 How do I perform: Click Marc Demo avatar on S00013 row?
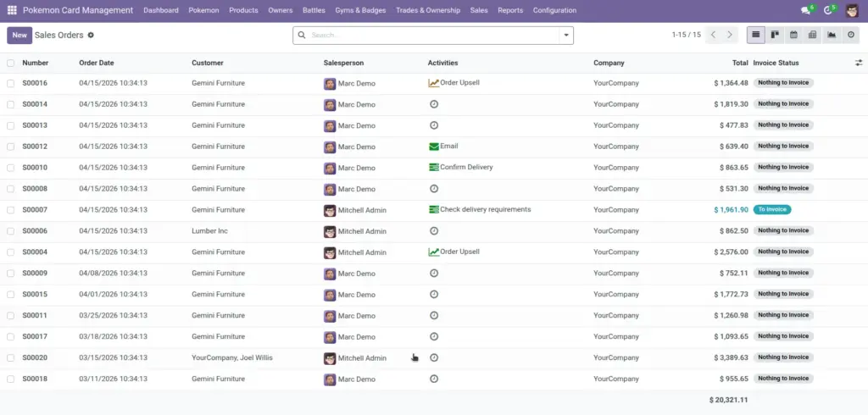pyautogui.click(x=330, y=125)
